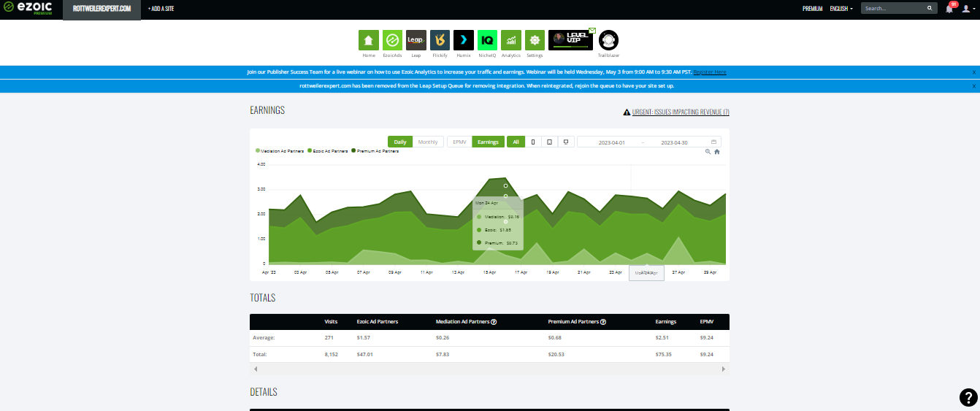Launch the Leap app icon

416,40
